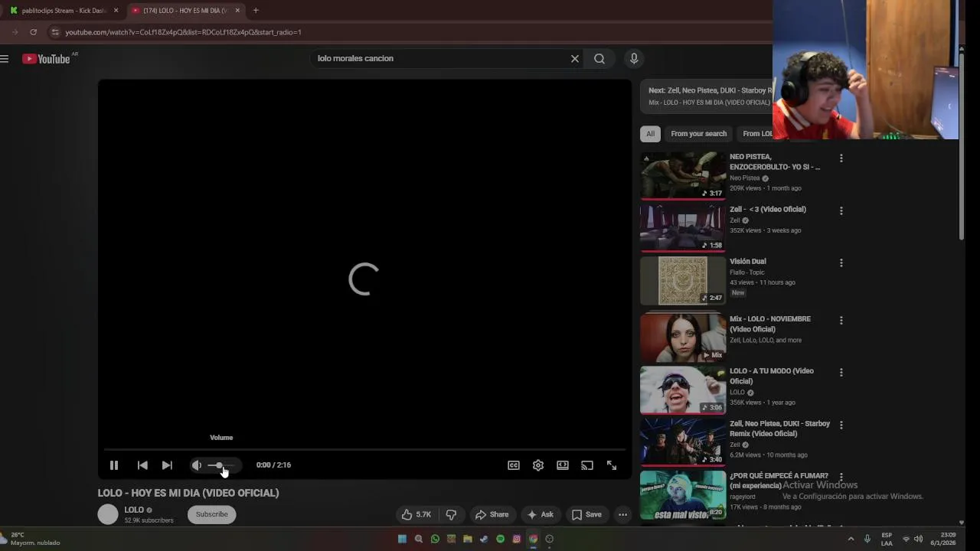980x551 pixels.
Task: Start a voice search with the microphone
Action: (634, 59)
